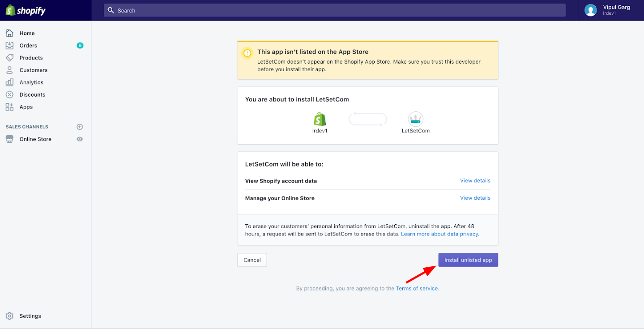Click the LetSetCom app icon
Screen dimensions: 644x329
point(416,119)
